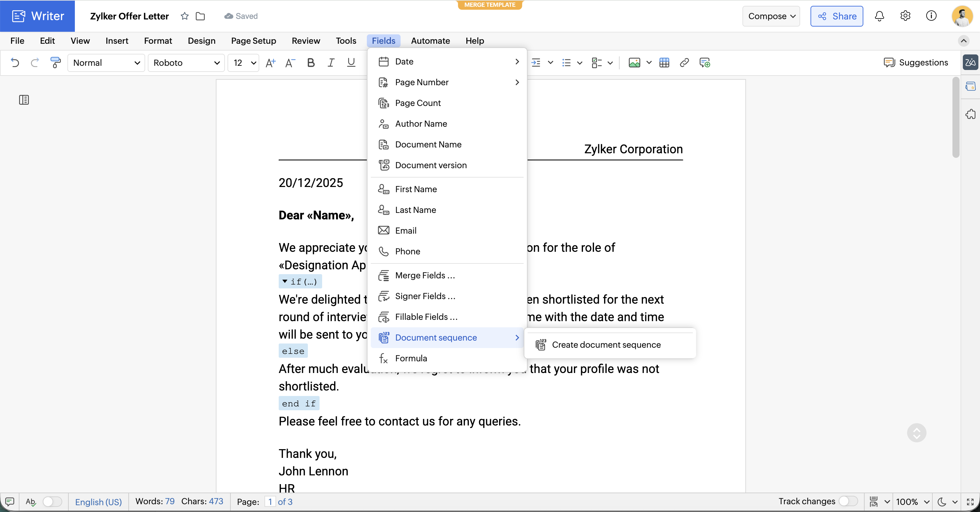Viewport: 980px width, 512px height.
Task: Click the Insert Image icon
Action: [x=634, y=63]
